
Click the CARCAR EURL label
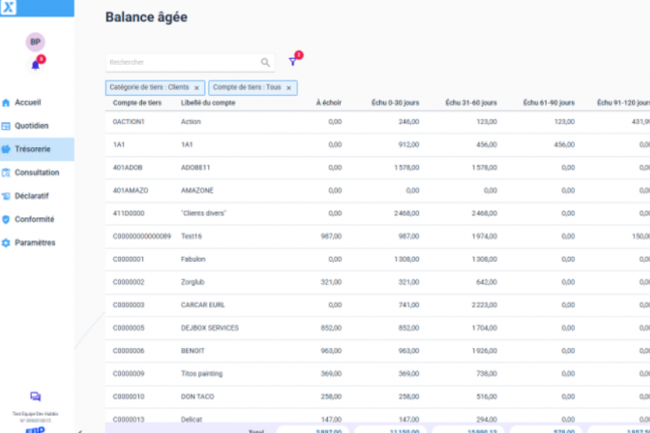(203, 305)
